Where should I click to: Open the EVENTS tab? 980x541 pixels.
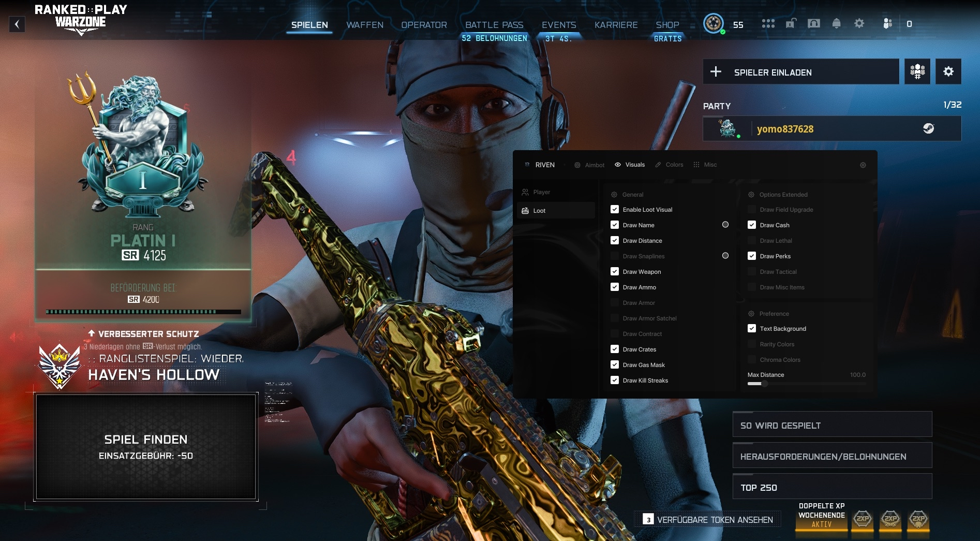559,25
